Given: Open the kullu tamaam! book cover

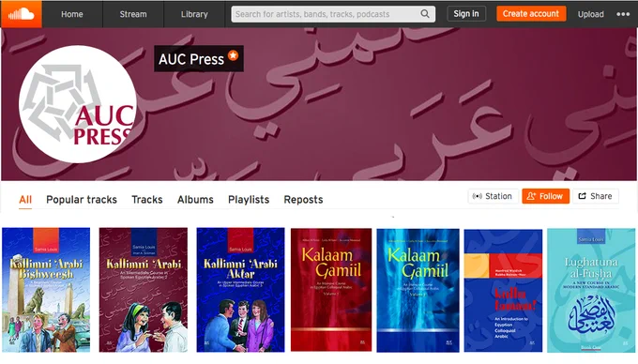Looking at the screenshot, I should click(503, 291).
